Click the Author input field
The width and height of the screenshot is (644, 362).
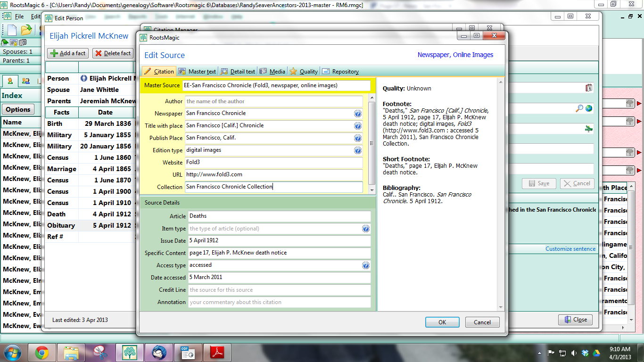pos(273,101)
